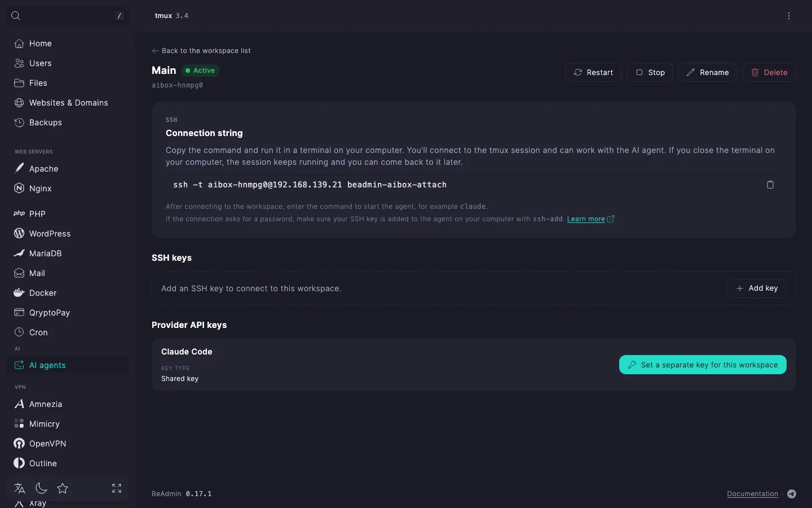
Task: Add an SSH key
Action: (x=757, y=288)
